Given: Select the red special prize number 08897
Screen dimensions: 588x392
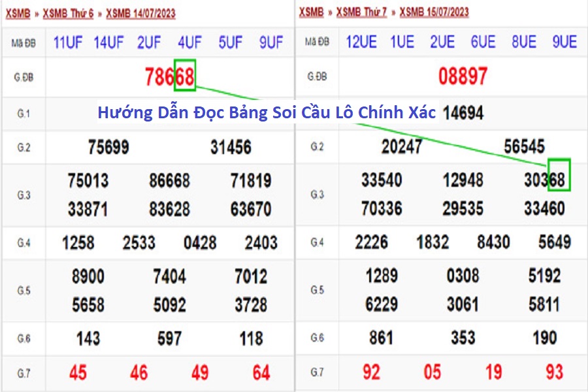Looking at the screenshot, I should (463, 76).
